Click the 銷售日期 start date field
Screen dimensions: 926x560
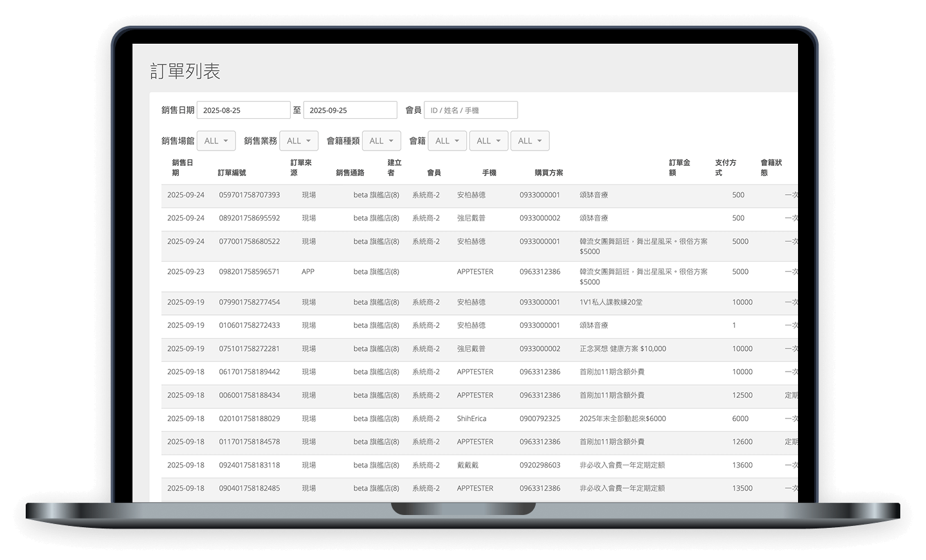click(243, 109)
